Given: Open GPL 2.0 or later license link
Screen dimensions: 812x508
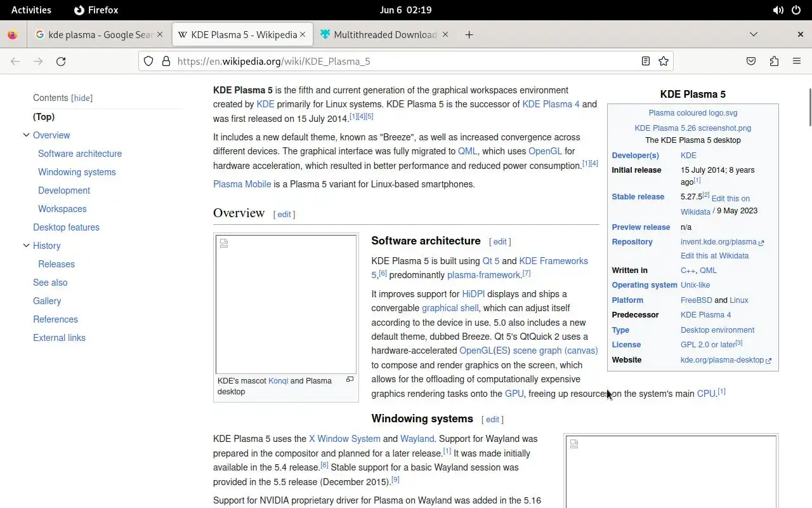Looking at the screenshot, I should tap(708, 345).
